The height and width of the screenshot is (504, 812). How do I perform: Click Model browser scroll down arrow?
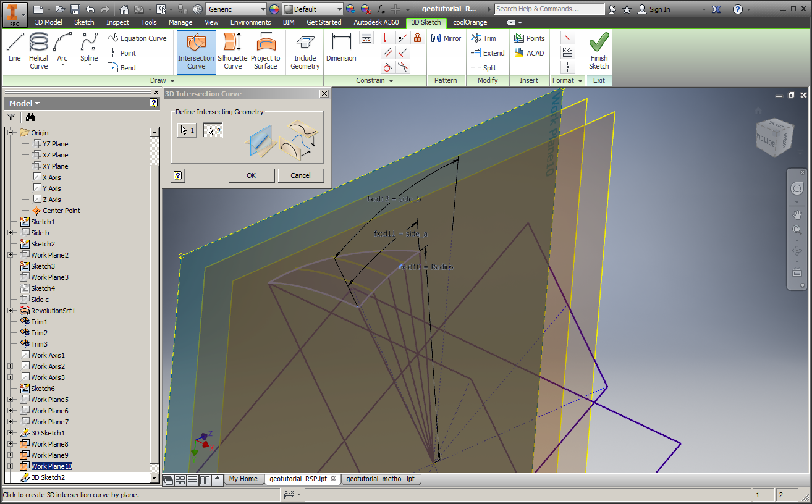(x=154, y=478)
